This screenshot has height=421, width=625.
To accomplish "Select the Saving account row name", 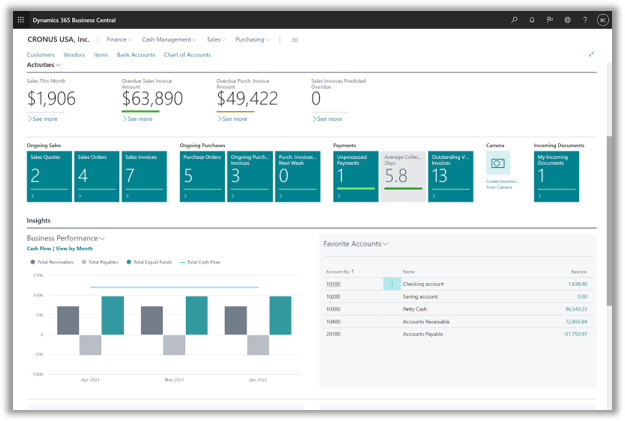I will (x=420, y=297).
